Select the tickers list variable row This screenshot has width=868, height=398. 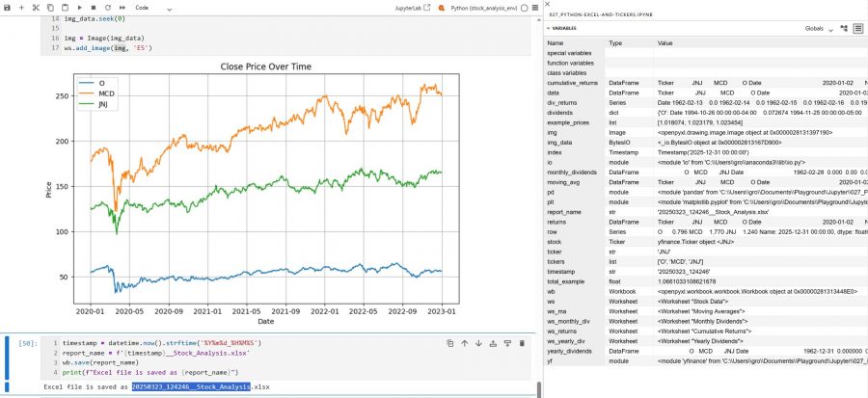706,261
